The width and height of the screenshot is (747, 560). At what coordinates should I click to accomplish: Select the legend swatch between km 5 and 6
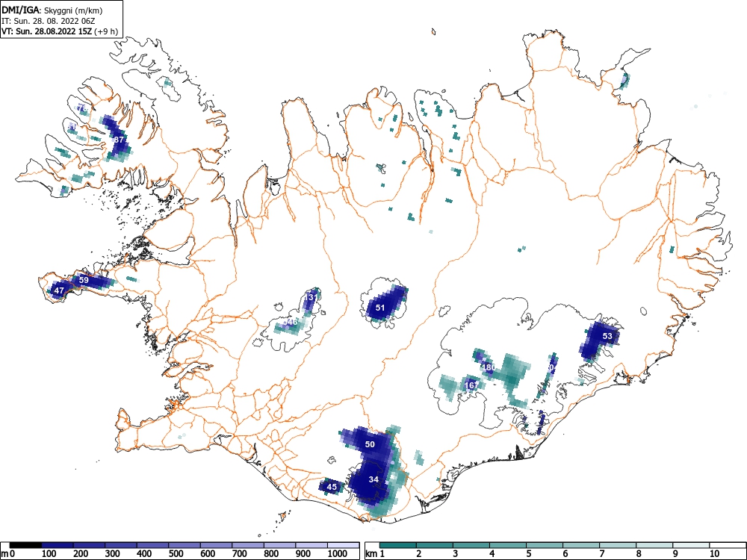[545, 545]
